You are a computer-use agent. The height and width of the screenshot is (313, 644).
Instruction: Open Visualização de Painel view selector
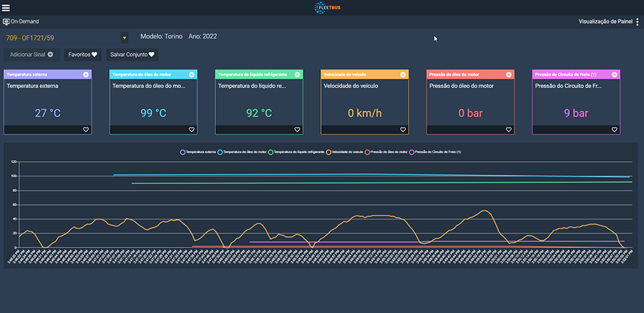pos(605,21)
